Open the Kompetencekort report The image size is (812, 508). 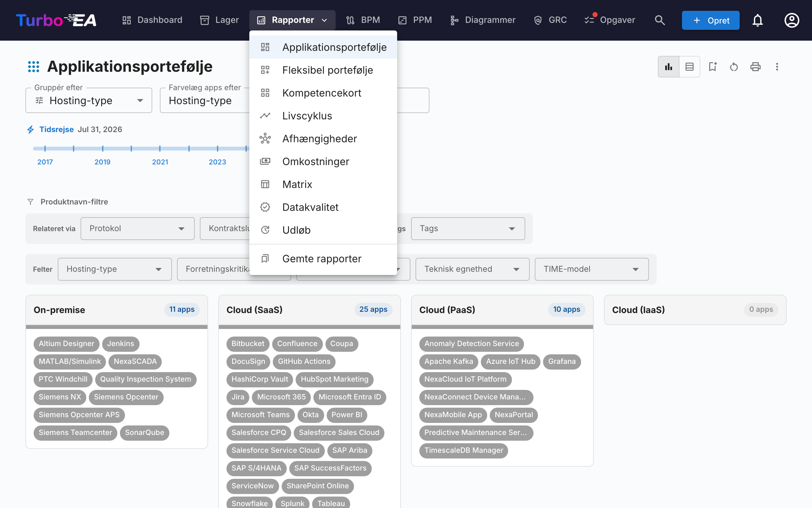click(323, 93)
